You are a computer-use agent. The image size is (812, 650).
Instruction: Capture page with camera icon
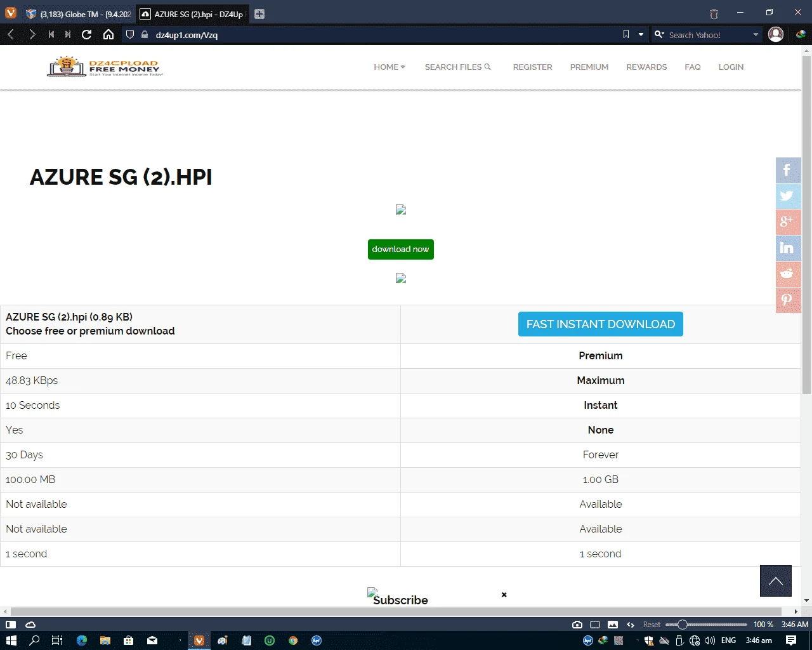pyautogui.click(x=577, y=625)
